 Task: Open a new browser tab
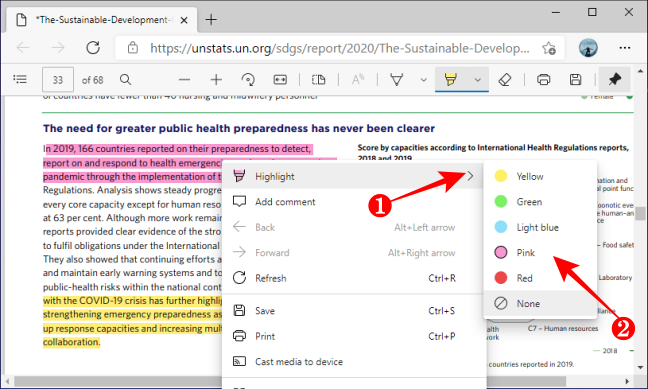tap(211, 19)
